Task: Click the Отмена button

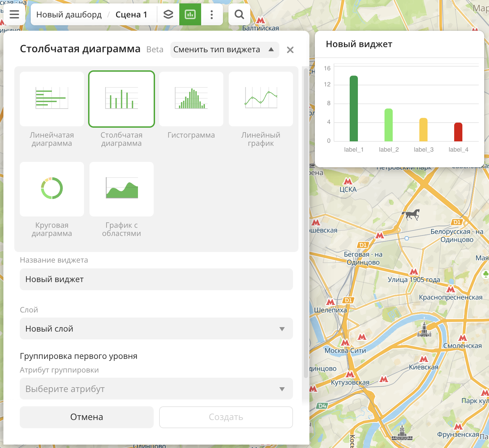Action: [x=87, y=417]
